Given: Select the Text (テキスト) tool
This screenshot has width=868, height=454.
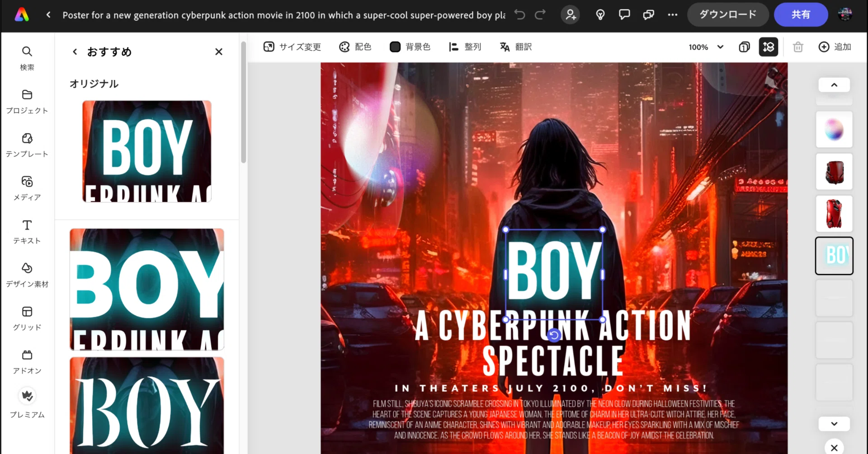Looking at the screenshot, I should click(x=27, y=231).
